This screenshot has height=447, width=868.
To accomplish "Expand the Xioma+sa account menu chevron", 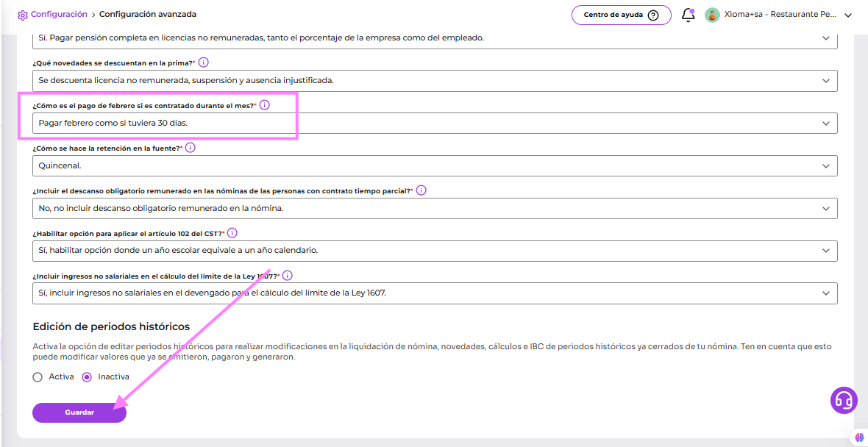I will pos(847,15).
